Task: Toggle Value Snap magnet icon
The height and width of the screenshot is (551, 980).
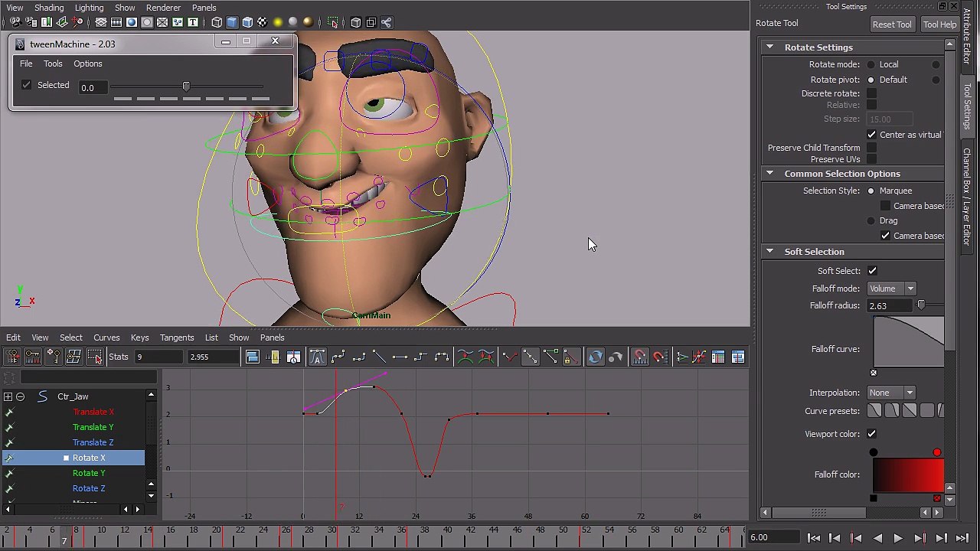Action: [660, 357]
